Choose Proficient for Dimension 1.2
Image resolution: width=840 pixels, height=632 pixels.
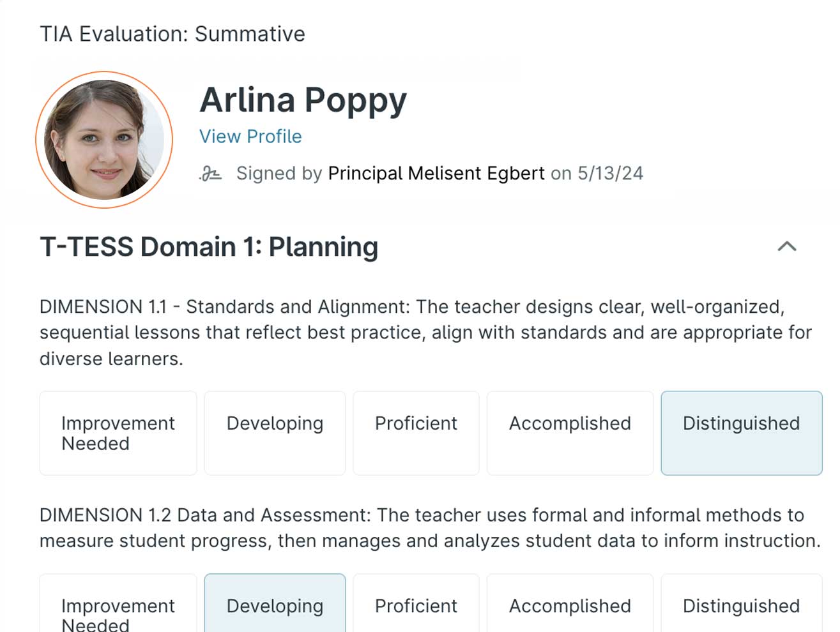click(416, 605)
